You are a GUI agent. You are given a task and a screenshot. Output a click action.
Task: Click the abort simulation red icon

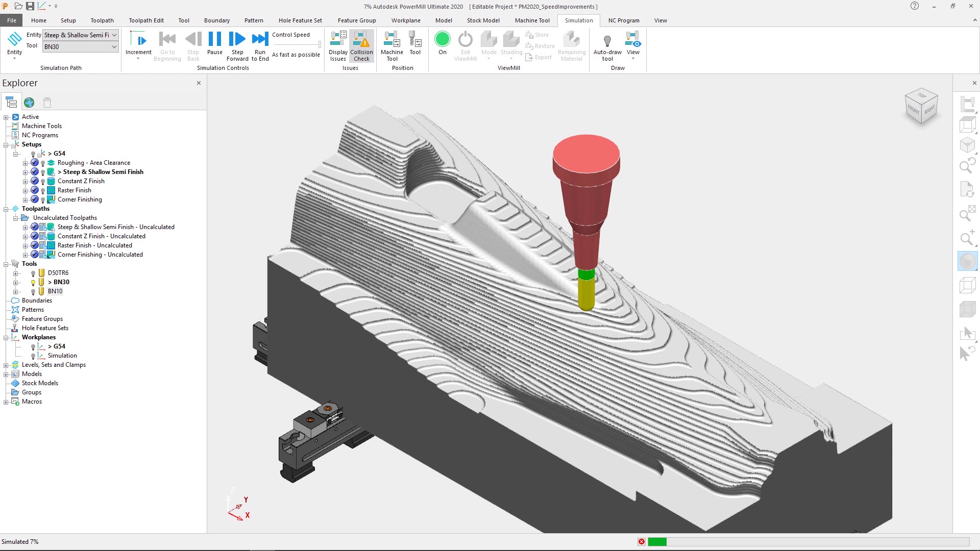point(642,542)
